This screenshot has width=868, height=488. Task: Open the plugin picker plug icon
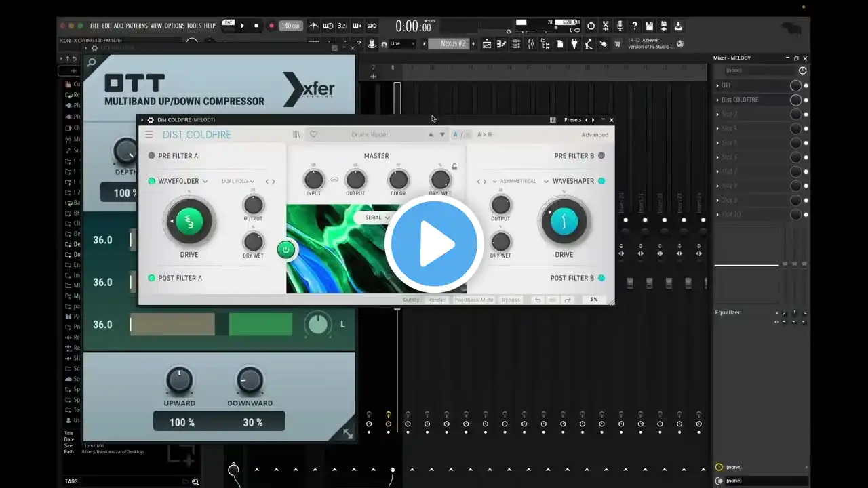(574, 44)
